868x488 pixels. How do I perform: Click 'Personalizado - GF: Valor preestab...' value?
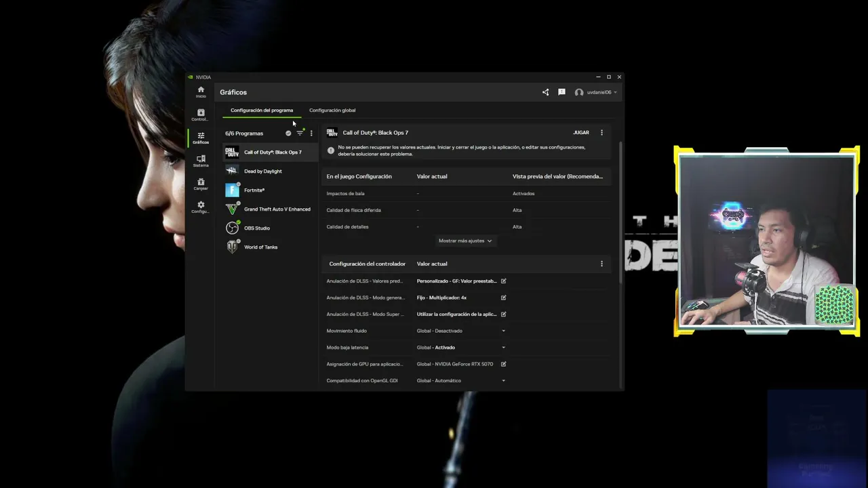457,281
